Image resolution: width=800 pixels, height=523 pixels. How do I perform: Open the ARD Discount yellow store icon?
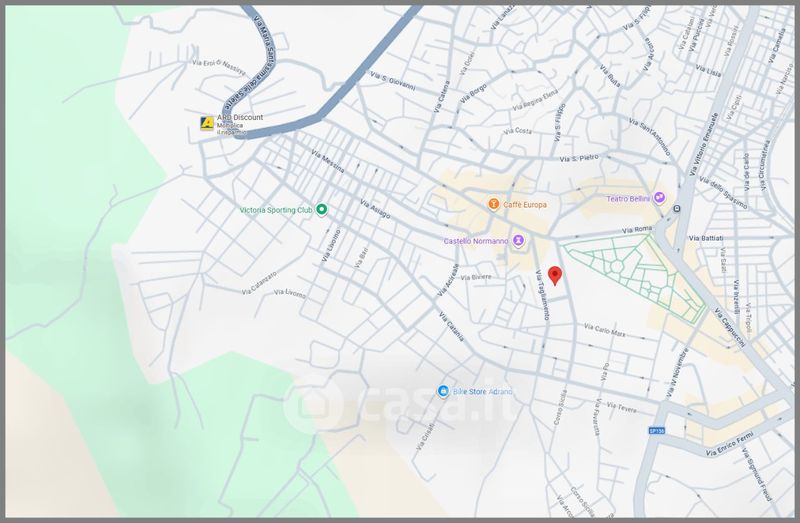(x=207, y=123)
